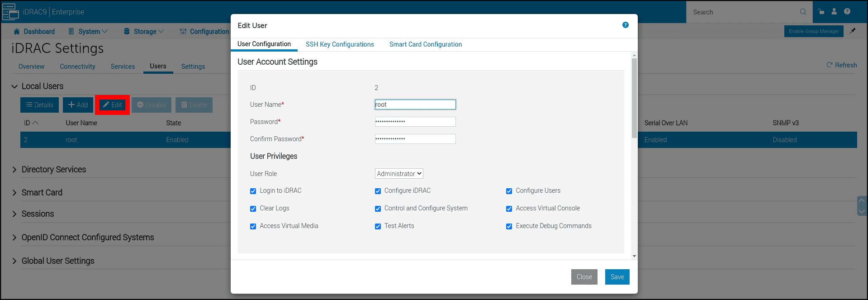Open the Connectivity tab
This screenshot has height=300, width=868.
point(77,67)
